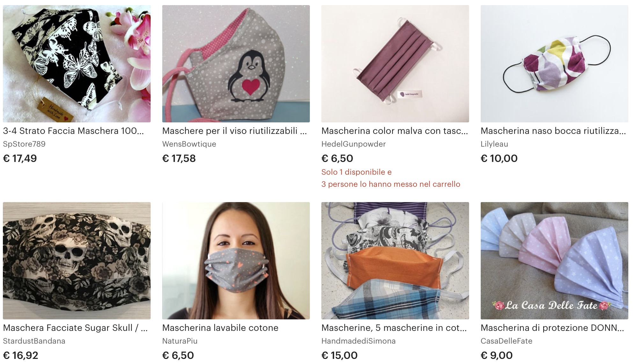
Task: View the mauve pleated mask image
Action: 395,64
